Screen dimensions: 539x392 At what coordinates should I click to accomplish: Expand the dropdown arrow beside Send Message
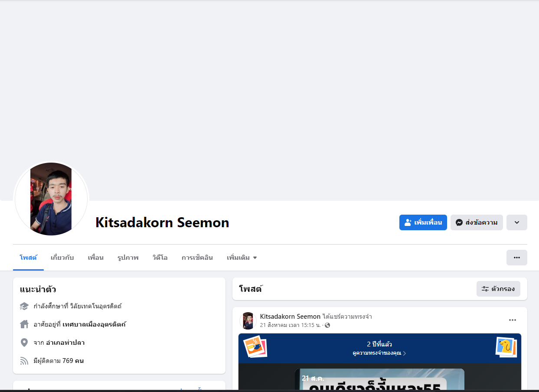tap(517, 222)
